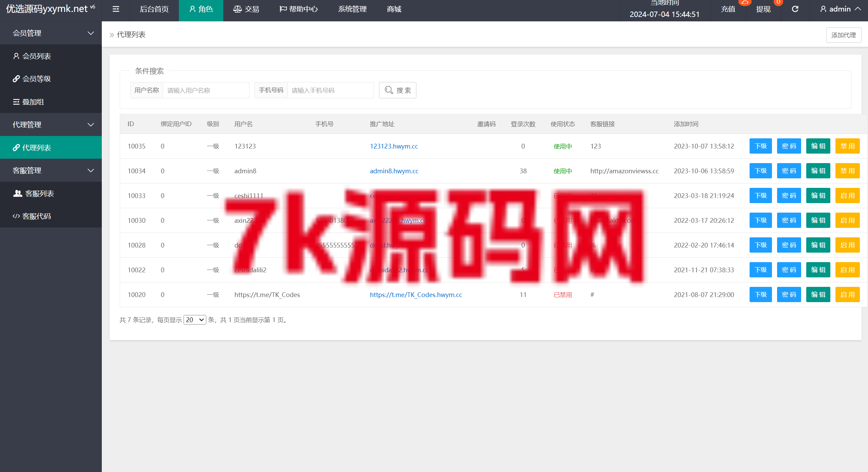Screen dimensions: 868x472
Task: Click 下级 for agent 10028
Action: pyautogui.click(x=761, y=245)
